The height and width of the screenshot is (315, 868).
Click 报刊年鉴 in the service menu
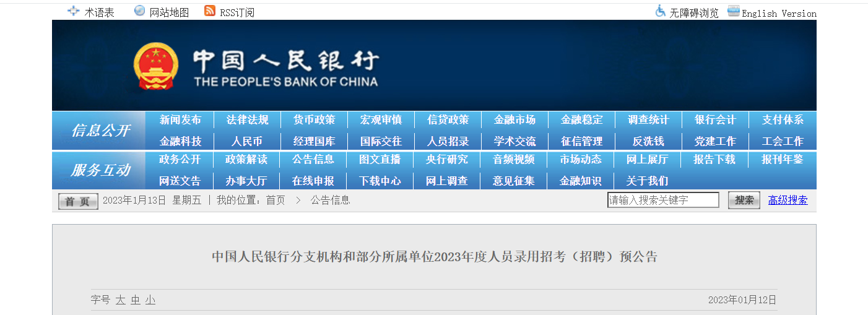point(783,160)
